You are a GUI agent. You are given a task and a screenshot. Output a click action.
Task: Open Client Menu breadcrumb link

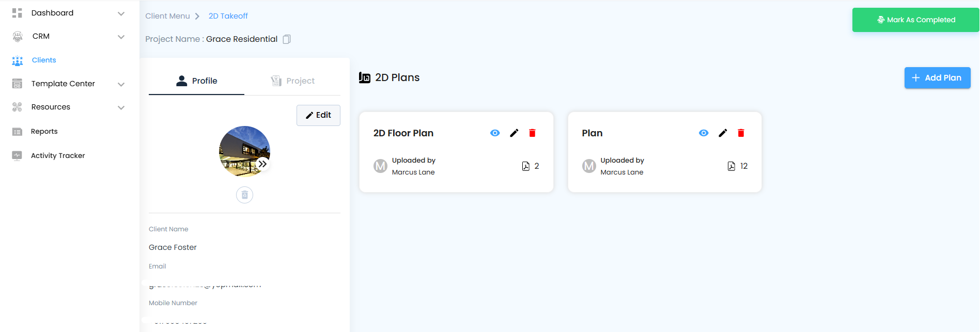click(x=167, y=16)
